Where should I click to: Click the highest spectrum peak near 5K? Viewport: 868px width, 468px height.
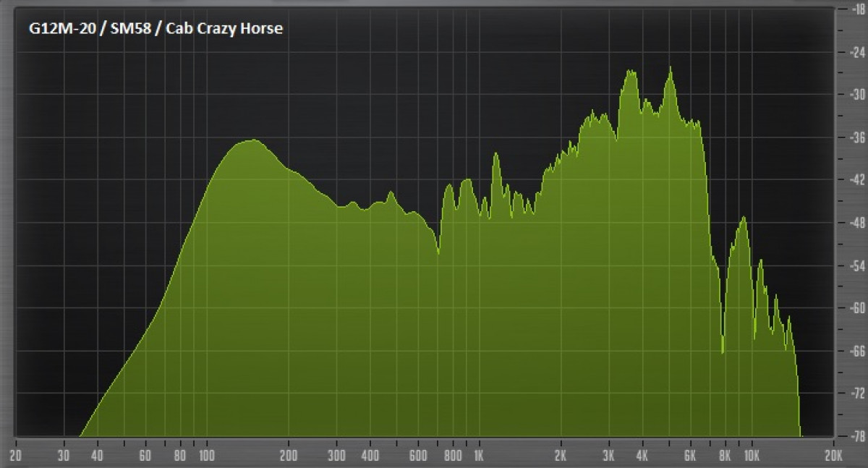pos(671,68)
